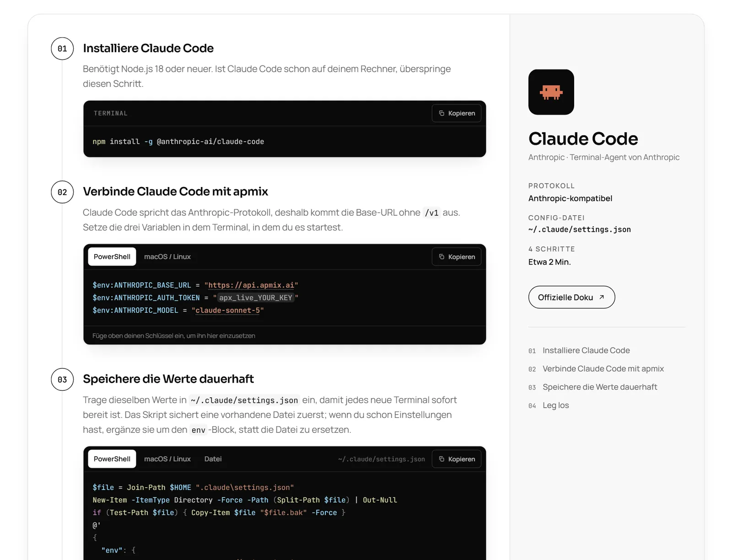Image resolution: width=732 pixels, height=560 pixels.
Task: Click the 'Installiere Claude Code' step heading
Action: (148, 48)
